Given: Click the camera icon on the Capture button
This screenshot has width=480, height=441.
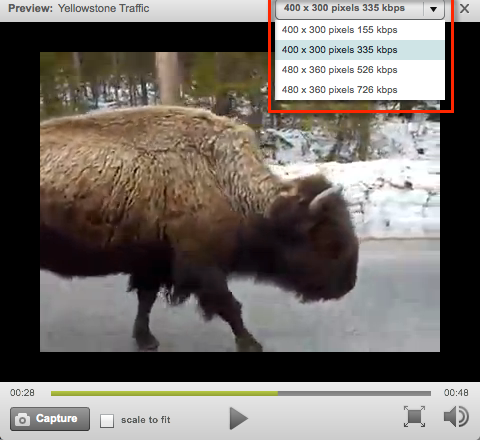Looking at the screenshot, I should click(x=22, y=419).
